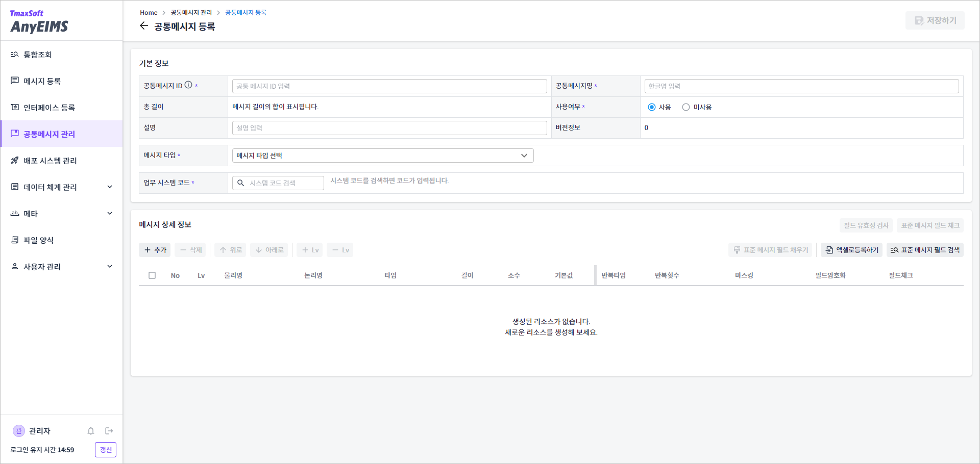Click Home breadcrumb link
This screenshot has height=464, width=980.
pyautogui.click(x=149, y=13)
